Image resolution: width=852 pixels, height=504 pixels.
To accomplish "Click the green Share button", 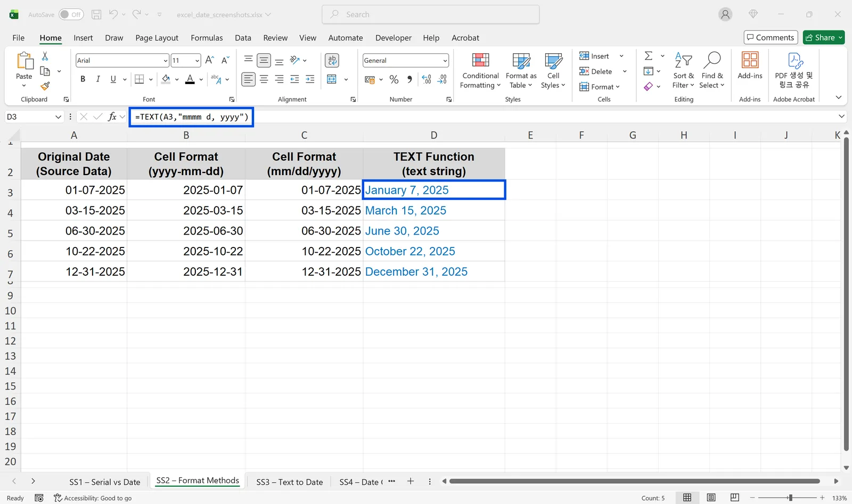I will pyautogui.click(x=824, y=37).
